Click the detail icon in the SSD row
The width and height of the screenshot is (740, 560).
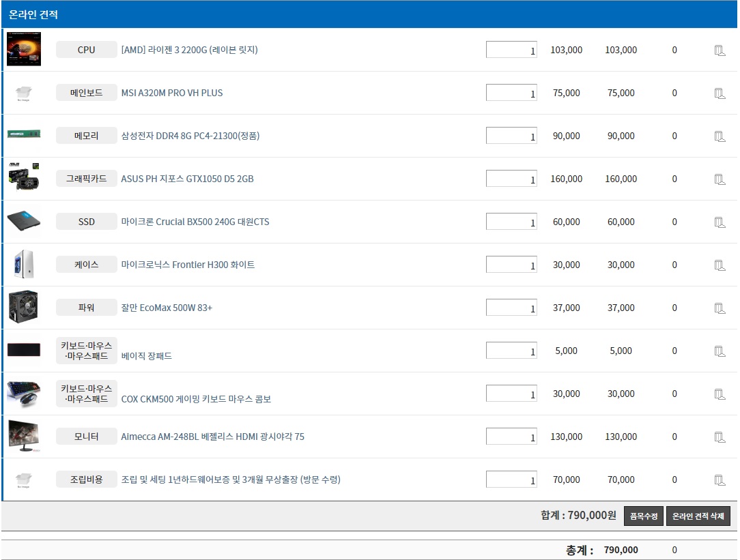[x=720, y=222]
